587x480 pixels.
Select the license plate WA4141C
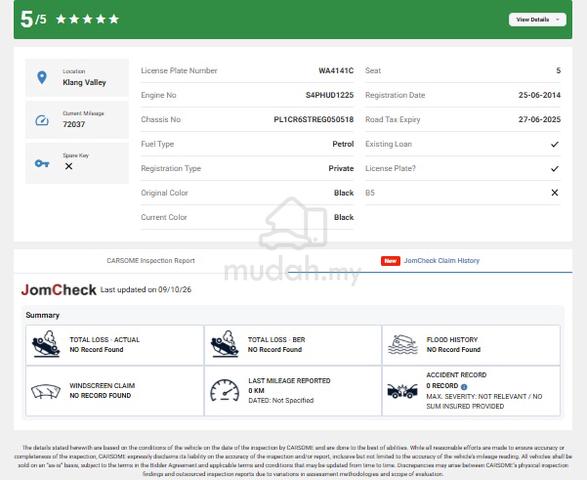coord(336,70)
